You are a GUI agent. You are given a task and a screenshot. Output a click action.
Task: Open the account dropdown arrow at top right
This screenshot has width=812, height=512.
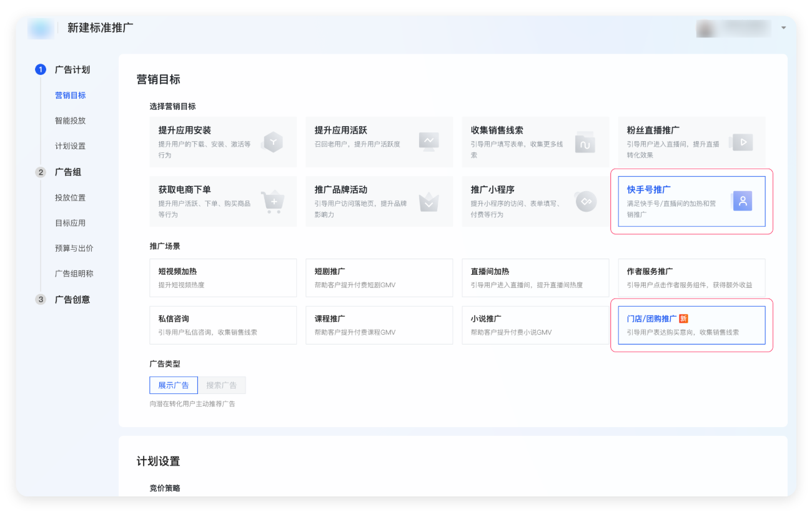[783, 28]
